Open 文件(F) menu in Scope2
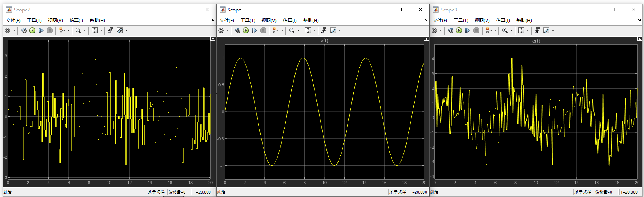The width and height of the screenshot is (644, 197). (13, 21)
